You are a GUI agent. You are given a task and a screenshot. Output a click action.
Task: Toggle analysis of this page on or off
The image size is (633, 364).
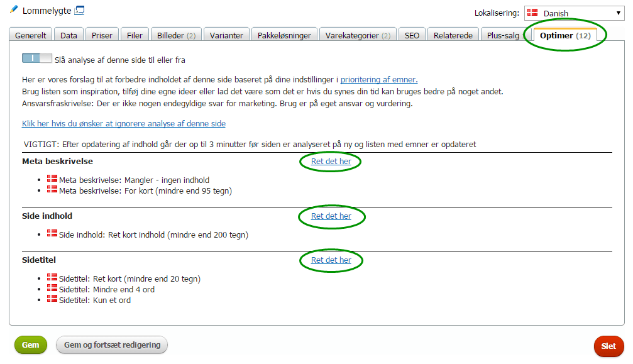(36, 58)
